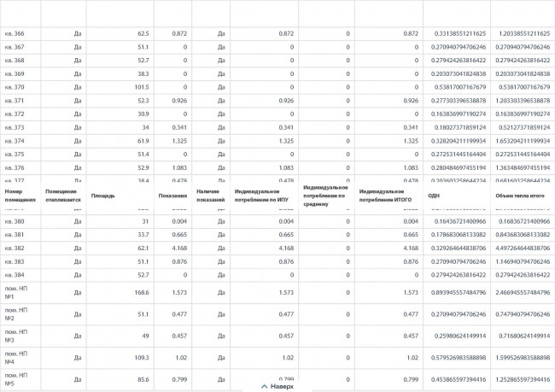Click the Индивидуальное потребление по среднему header

tap(325, 196)
